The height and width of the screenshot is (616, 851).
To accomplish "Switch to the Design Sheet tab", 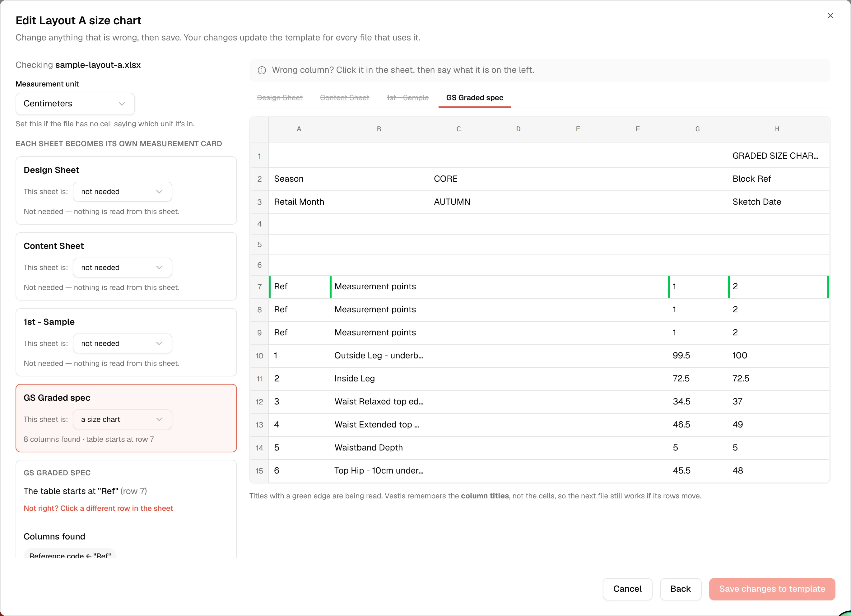I will click(x=280, y=98).
